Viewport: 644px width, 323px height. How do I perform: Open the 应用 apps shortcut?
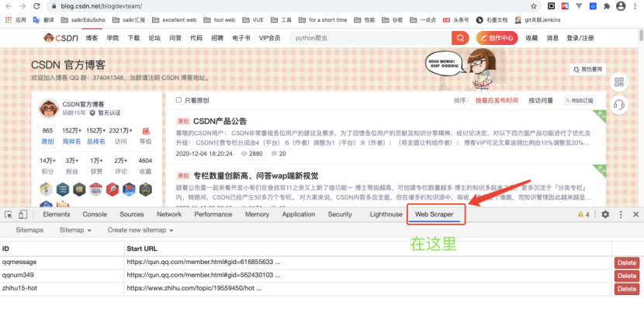(x=16, y=19)
